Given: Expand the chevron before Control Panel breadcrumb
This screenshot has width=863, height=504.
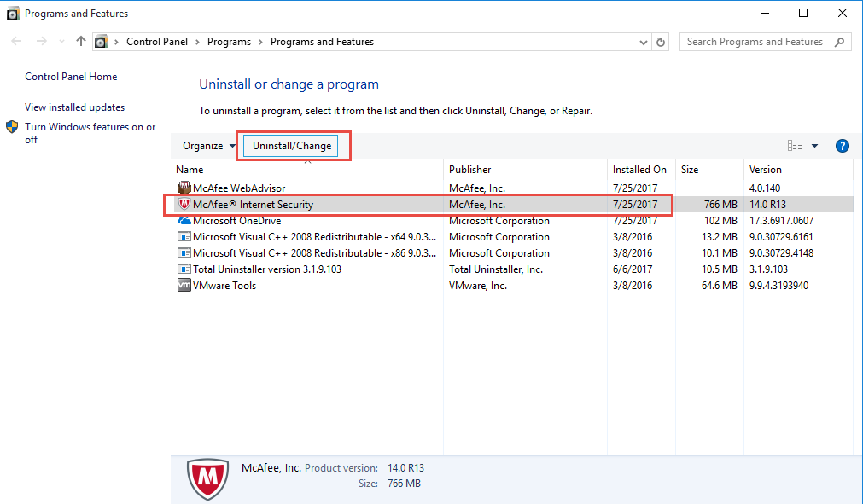Looking at the screenshot, I should (x=117, y=43).
